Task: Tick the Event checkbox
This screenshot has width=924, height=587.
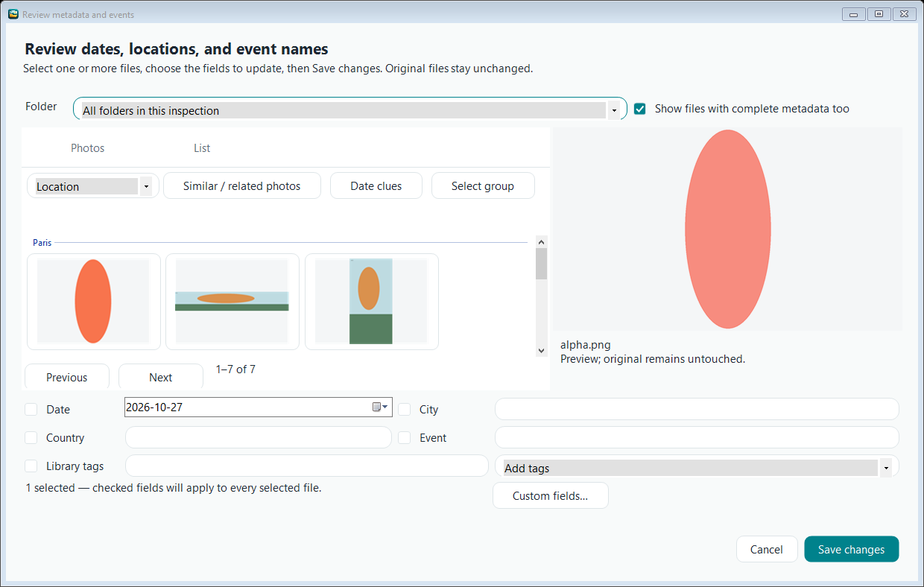Action: (x=404, y=438)
